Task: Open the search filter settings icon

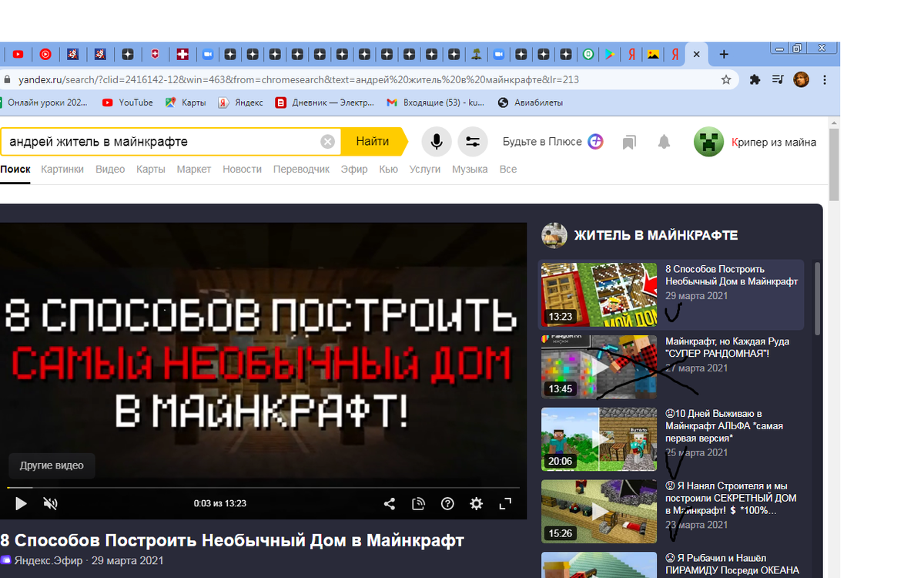Action: 473,142
